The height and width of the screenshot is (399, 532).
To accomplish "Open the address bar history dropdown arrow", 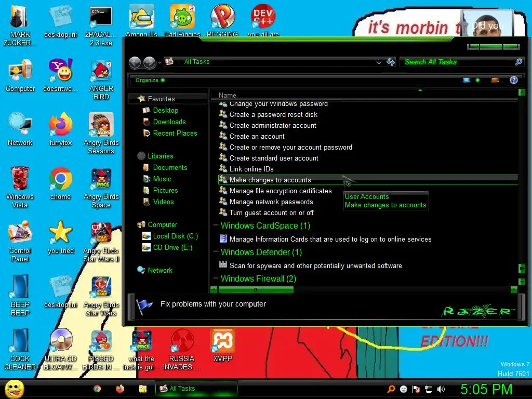I will [x=379, y=62].
